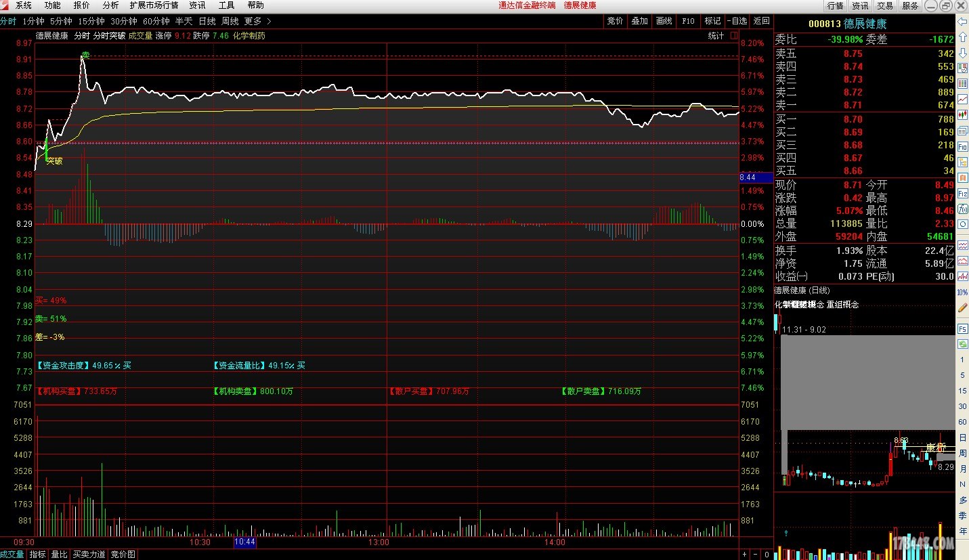
Task: Open the stacked windows icon in sidebar
Action: point(962,129)
